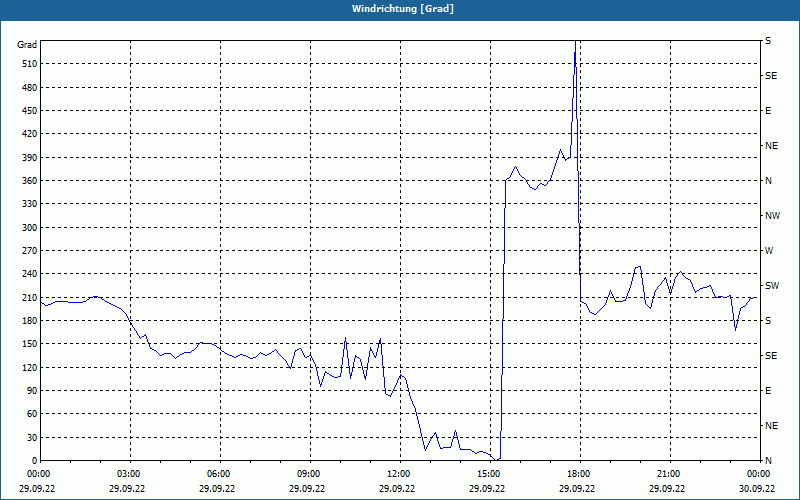Viewport: 800px width, 500px height.
Task: Select the E compass label on the 450 gridline
Action: pyautogui.click(x=768, y=111)
